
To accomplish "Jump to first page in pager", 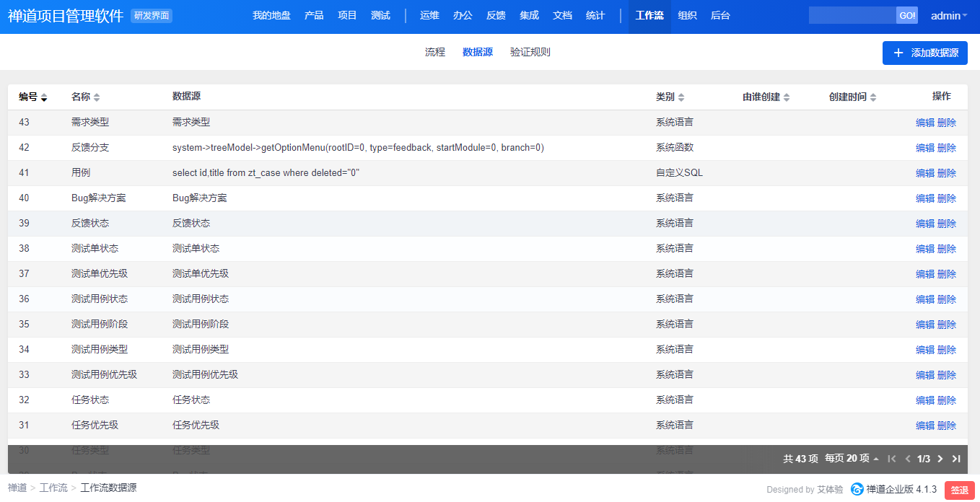I will pos(892,459).
